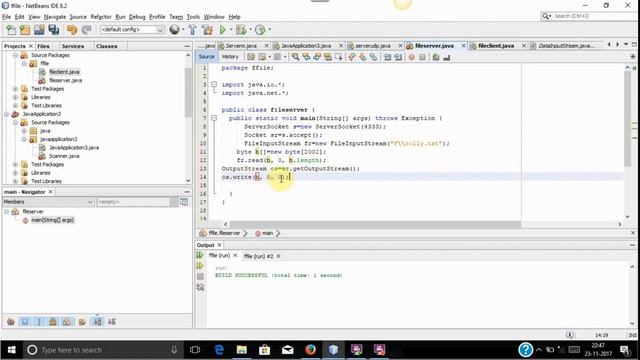This screenshot has height=360, width=640.
Task: Select the Source view button
Action: (x=207, y=57)
